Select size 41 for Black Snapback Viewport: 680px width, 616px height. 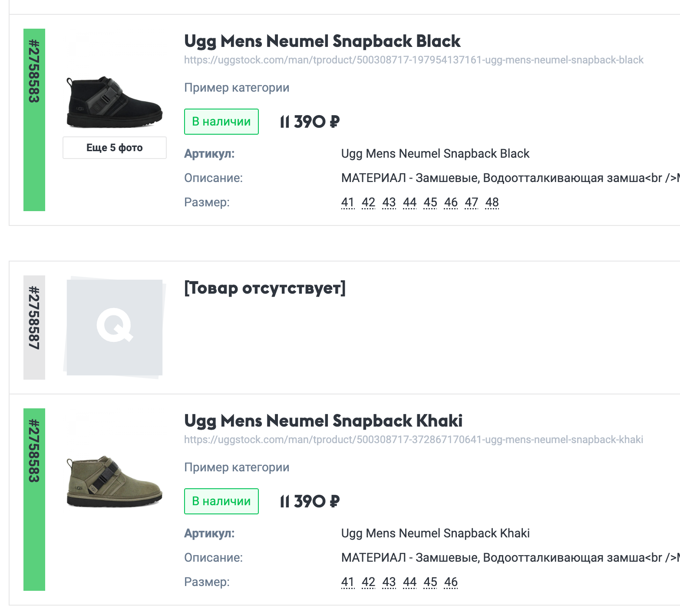click(x=348, y=202)
